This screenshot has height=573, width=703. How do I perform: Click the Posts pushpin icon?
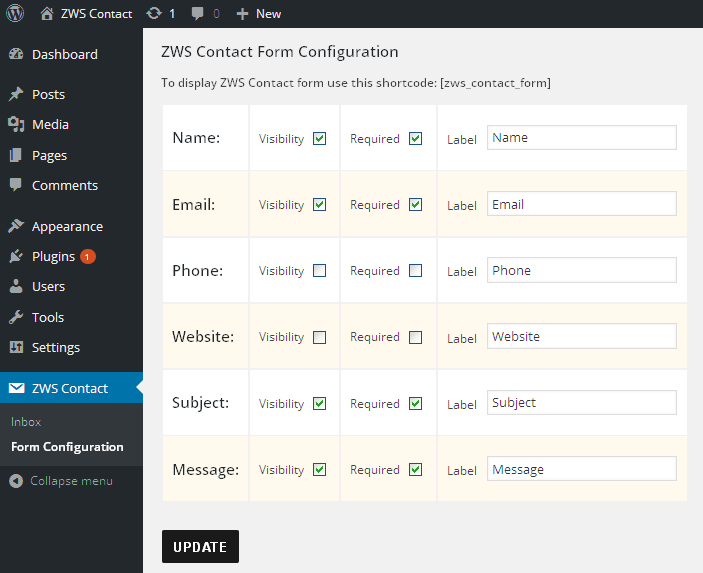click(x=16, y=94)
